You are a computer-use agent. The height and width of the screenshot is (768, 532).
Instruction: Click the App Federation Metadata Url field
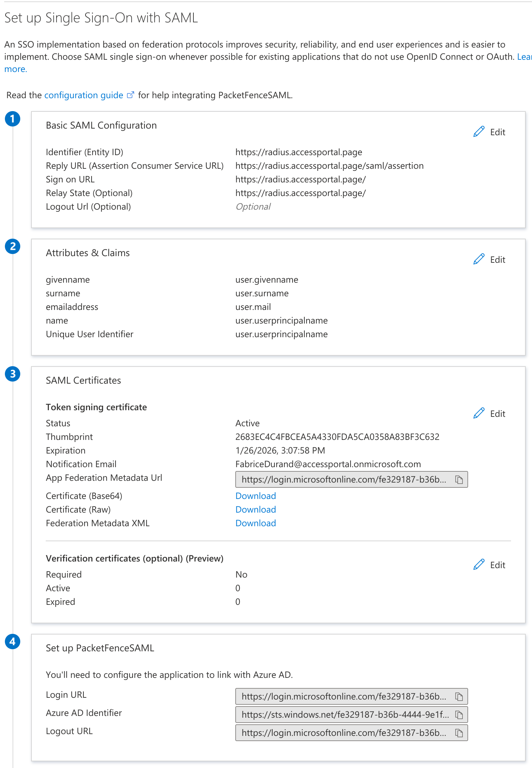pos(343,480)
